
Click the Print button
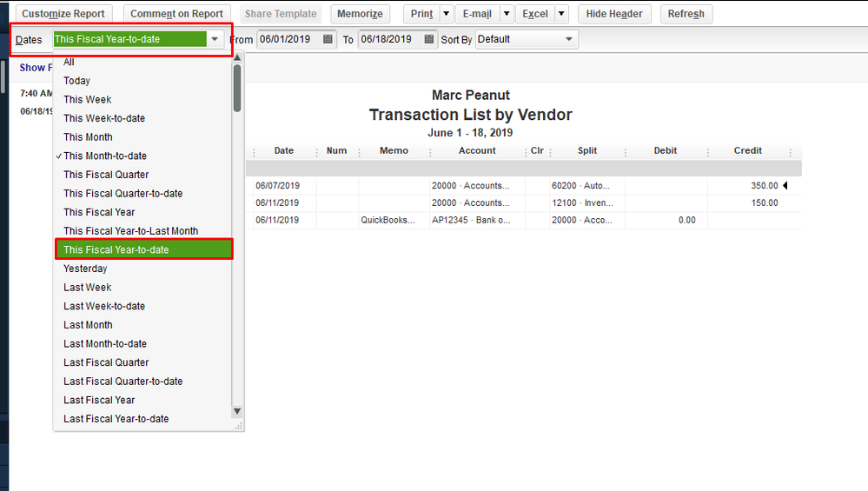tap(421, 14)
